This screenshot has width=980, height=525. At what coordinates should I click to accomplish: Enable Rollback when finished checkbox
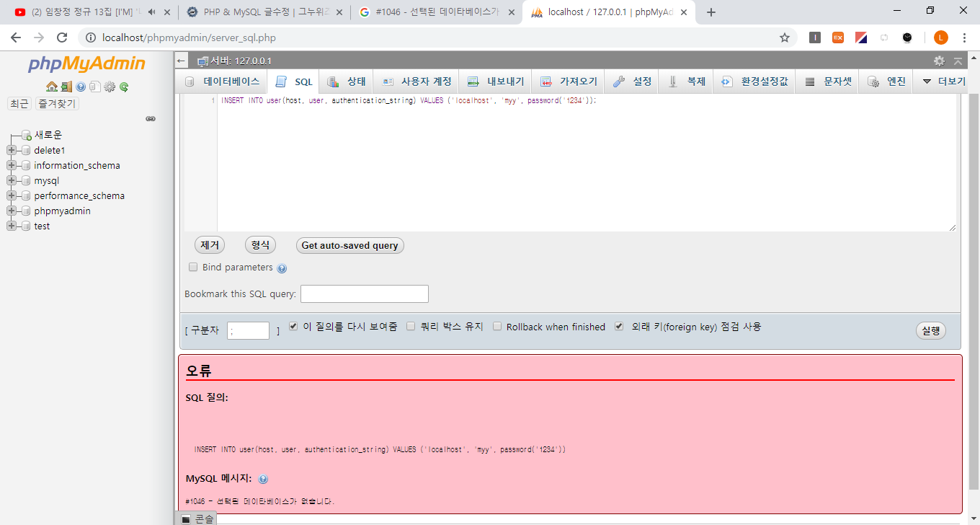click(x=497, y=326)
